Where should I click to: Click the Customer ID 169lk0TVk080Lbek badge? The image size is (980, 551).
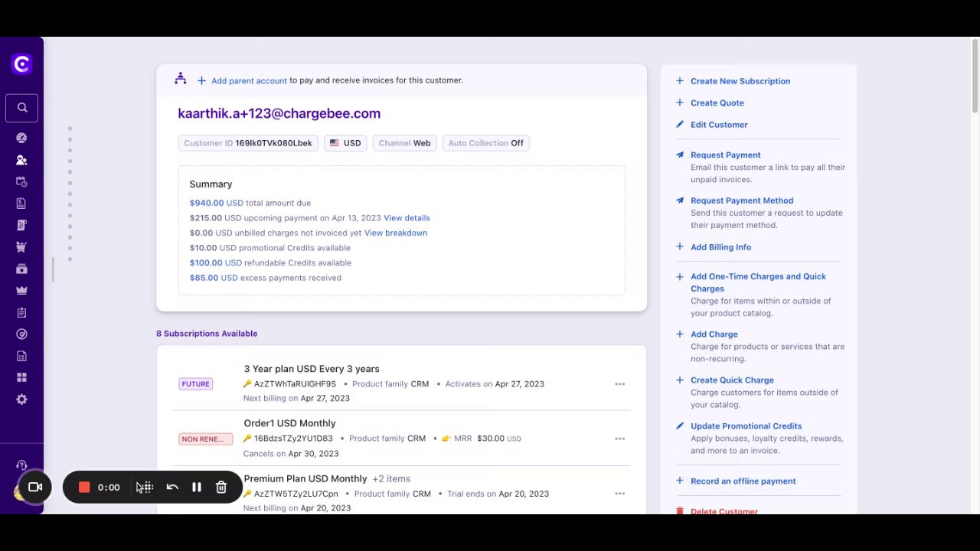[248, 143]
